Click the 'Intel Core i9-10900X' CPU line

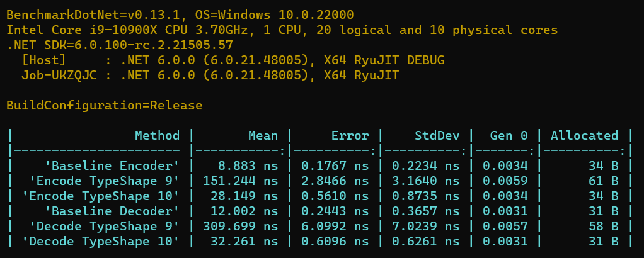pyautogui.click(x=282, y=30)
